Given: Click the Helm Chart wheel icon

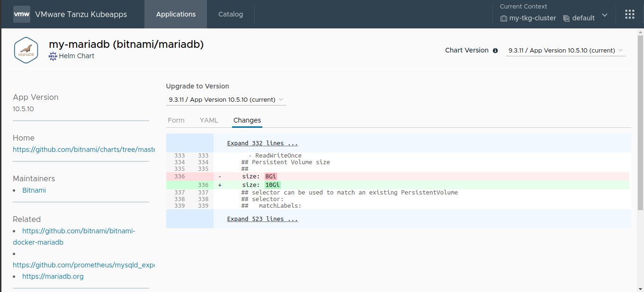Looking at the screenshot, I should pos(53,55).
